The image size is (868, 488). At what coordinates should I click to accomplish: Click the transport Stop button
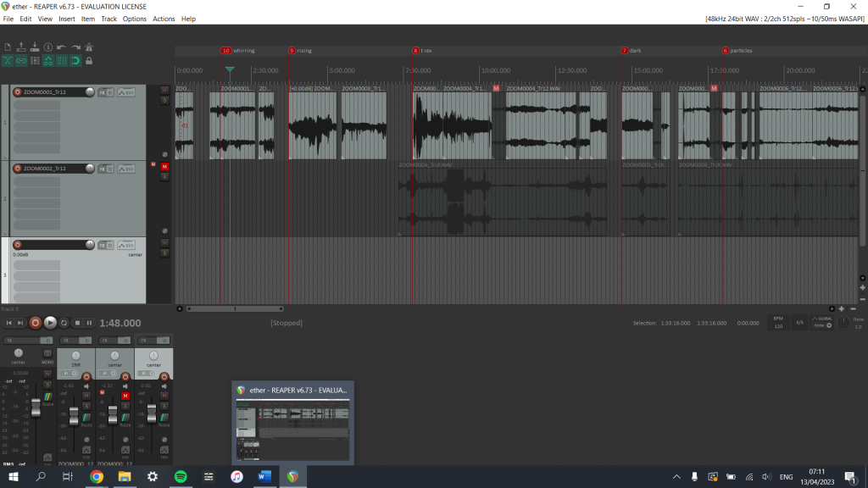pyautogui.click(x=77, y=323)
